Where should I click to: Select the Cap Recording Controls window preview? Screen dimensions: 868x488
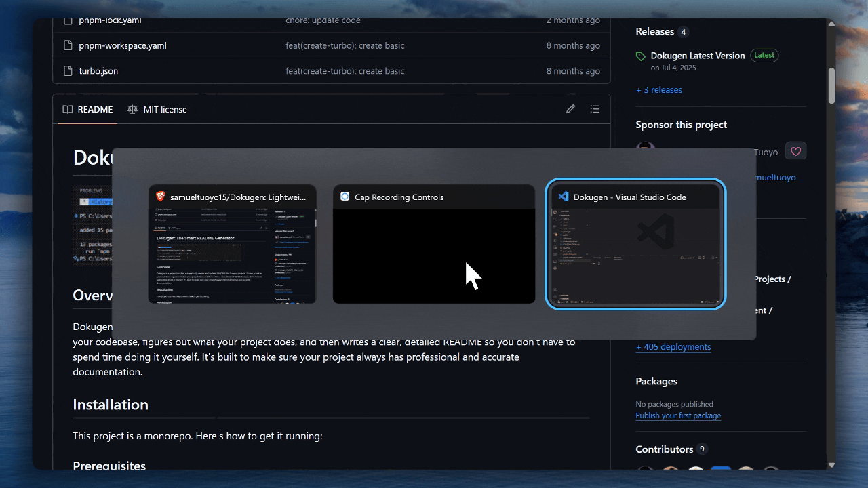434,244
